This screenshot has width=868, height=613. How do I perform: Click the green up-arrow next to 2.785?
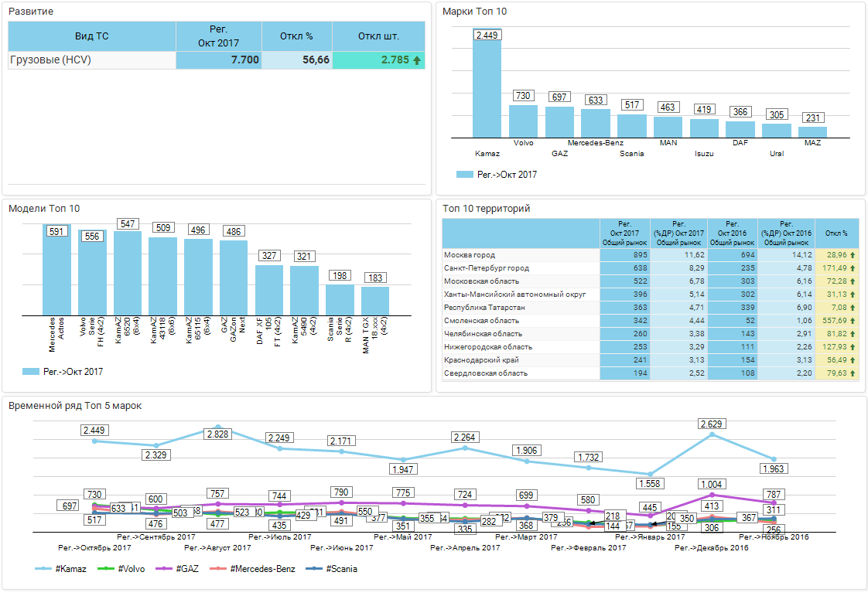[x=417, y=60]
